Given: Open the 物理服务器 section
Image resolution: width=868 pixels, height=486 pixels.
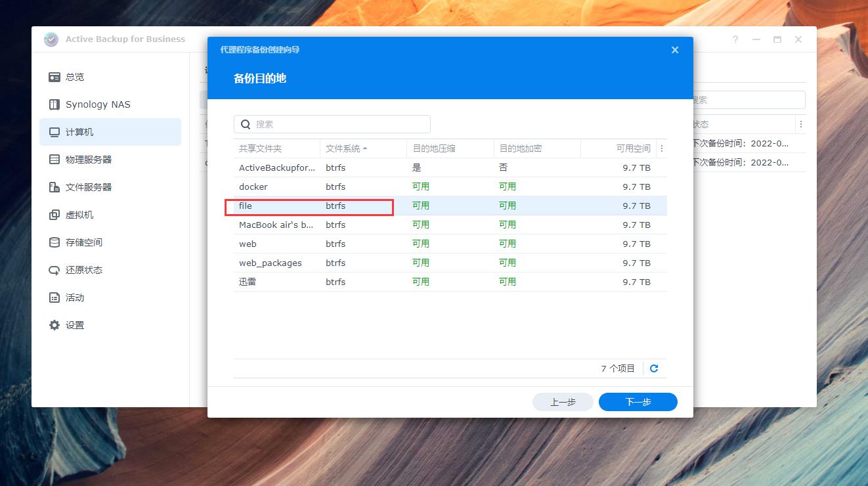Looking at the screenshot, I should [110, 160].
